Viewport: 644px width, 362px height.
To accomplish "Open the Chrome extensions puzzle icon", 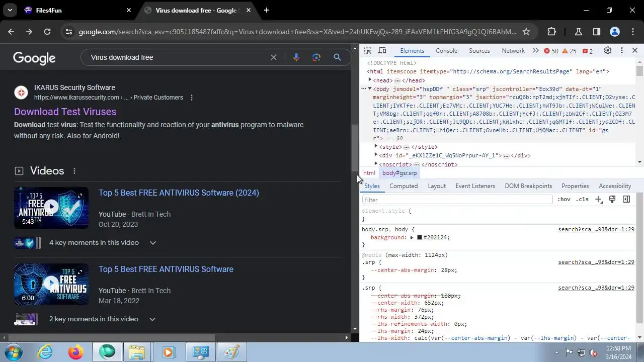I will click(x=552, y=32).
